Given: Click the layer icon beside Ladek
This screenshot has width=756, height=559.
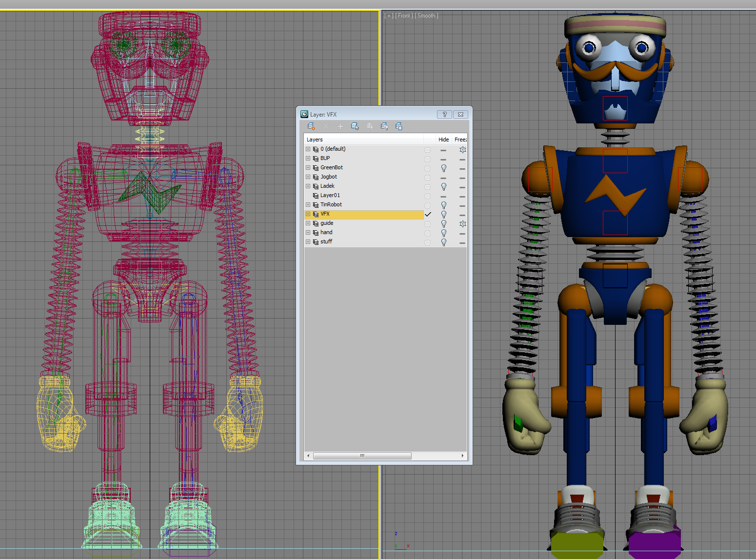Looking at the screenshot, I should click(316, 186).
